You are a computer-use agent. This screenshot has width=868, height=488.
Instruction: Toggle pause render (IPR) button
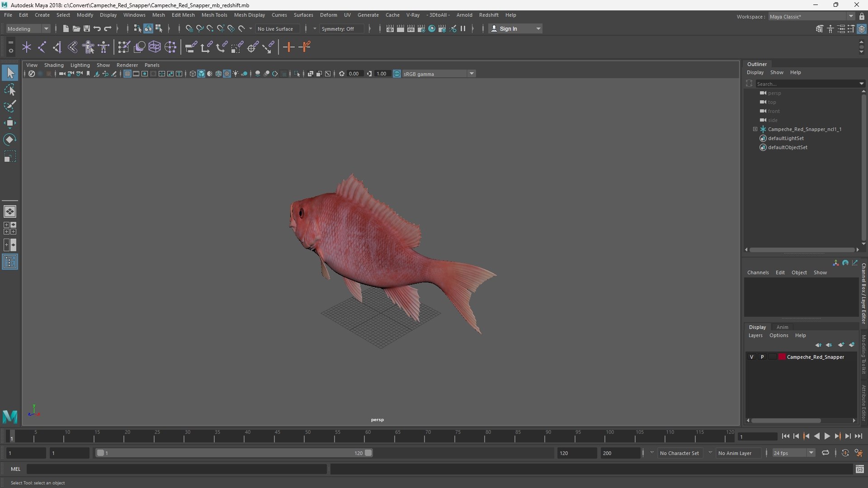click(x=463, y=28)
